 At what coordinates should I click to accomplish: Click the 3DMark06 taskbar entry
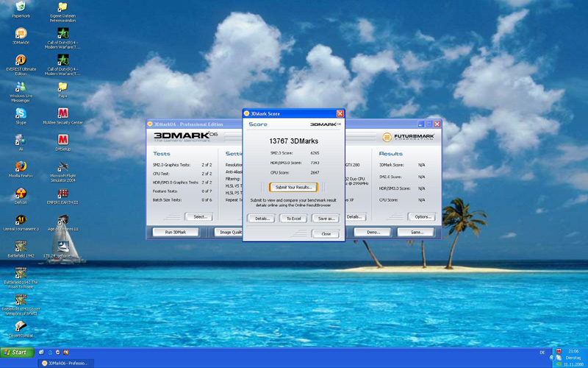(x=68, y=363)
